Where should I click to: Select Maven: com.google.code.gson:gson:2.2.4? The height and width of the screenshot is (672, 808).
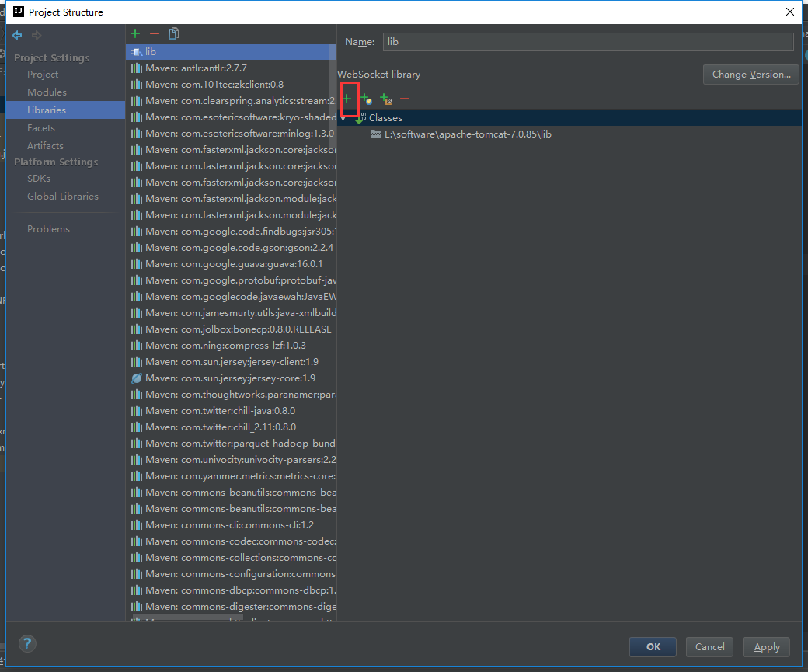[x=232, y=248]
